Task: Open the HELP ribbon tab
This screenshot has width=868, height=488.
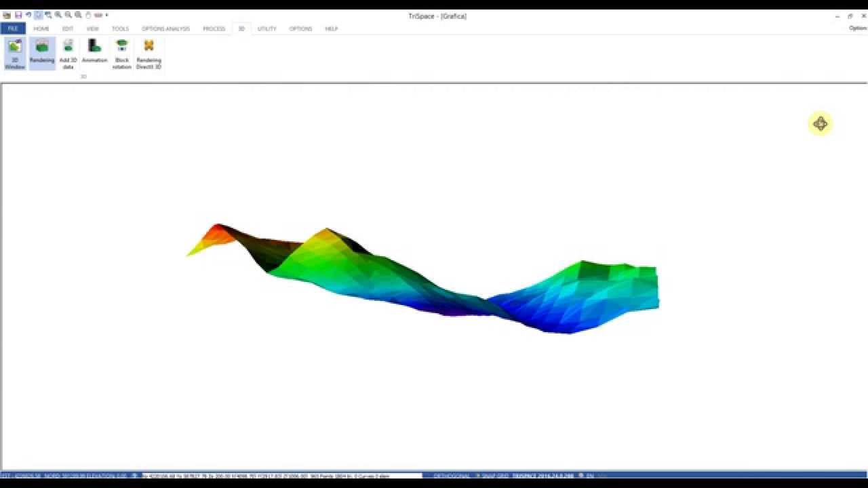Action: point(332,28)
